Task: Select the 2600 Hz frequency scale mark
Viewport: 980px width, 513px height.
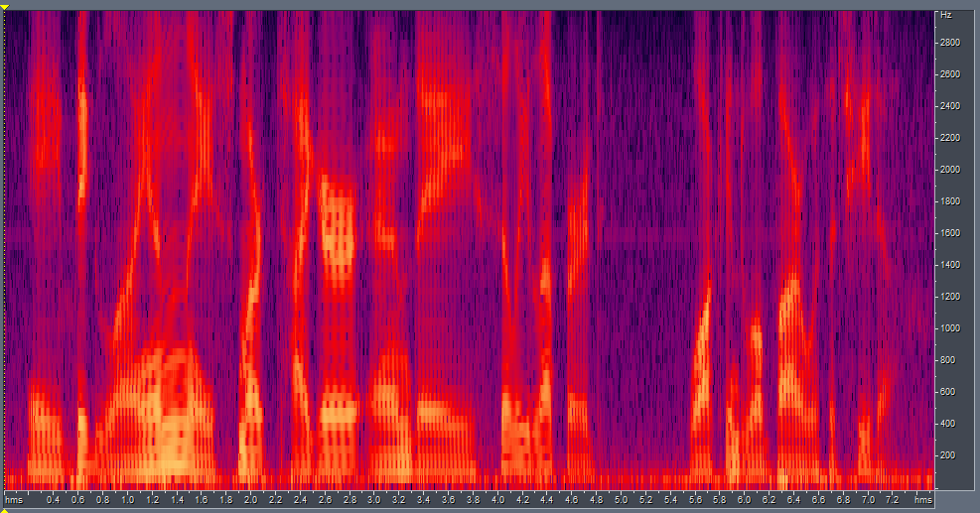Action: click(949, 74)
